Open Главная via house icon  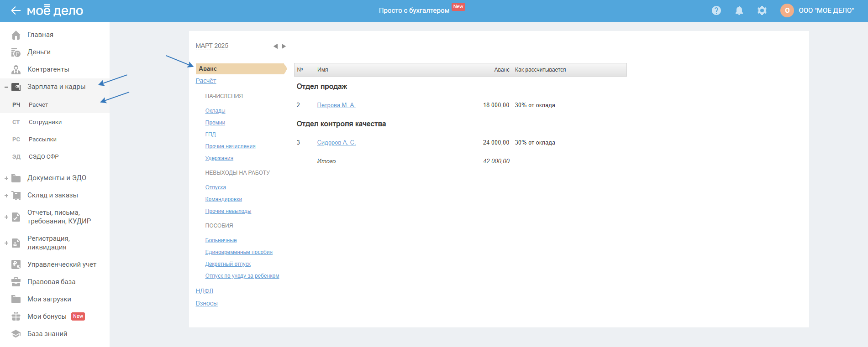click(x=16, y=35)
